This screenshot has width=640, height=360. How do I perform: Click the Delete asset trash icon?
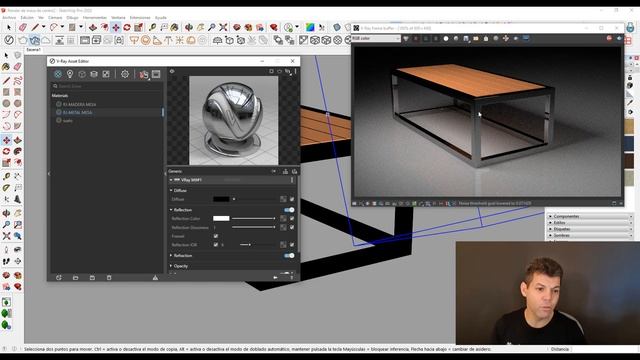click(x=109, y=278)
